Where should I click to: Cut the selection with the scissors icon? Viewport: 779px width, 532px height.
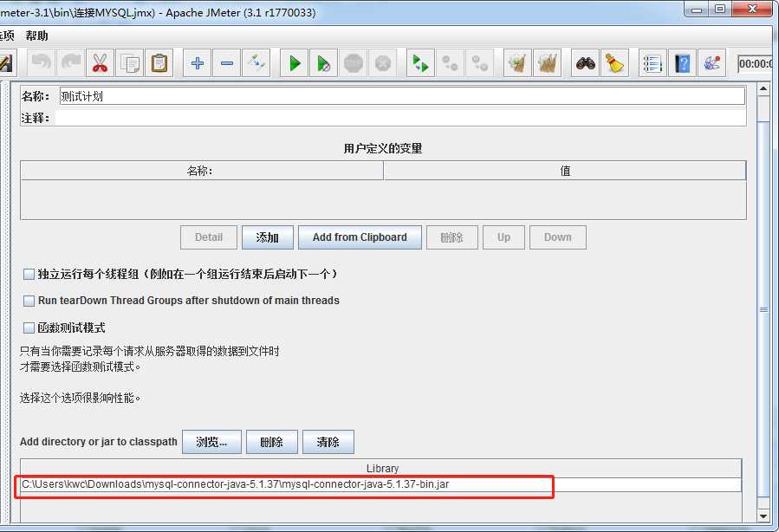100,63
